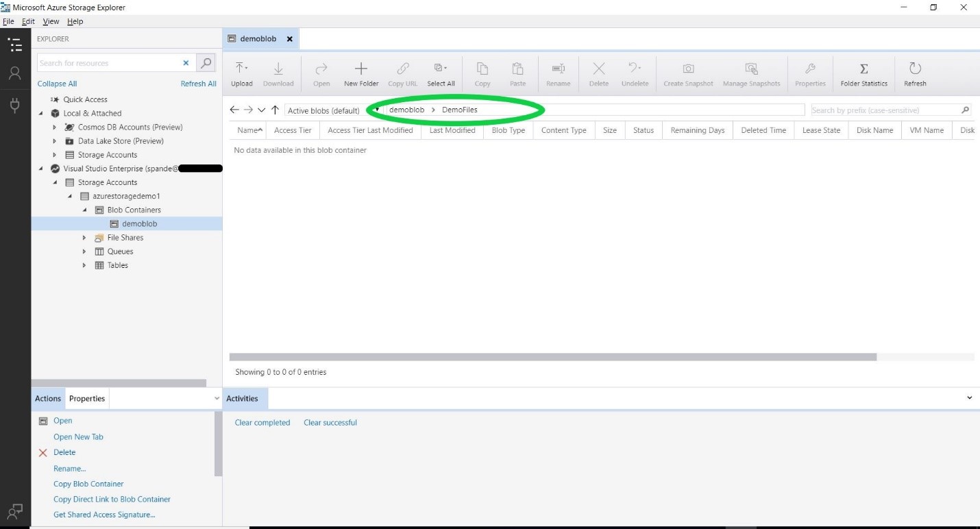Open the Active blobs (default) dropdown

[332, 110]
